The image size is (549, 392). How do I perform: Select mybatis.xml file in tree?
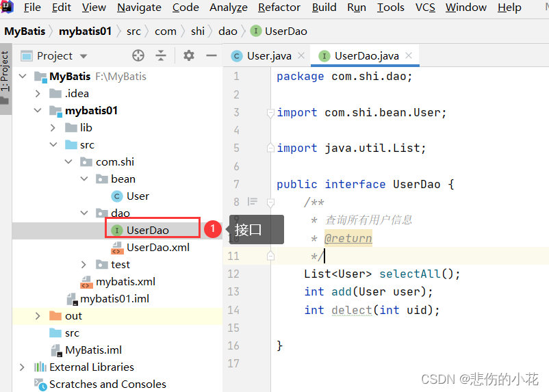click(x=125, y=282)
